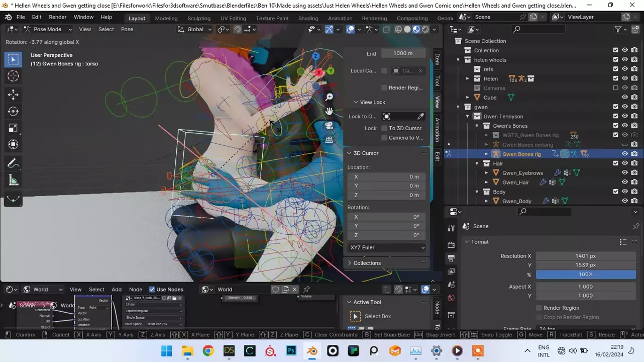Choose the Cursor tool in toolbar
Viewport: 644px width, 362px height.
click(x=14, y=76)
